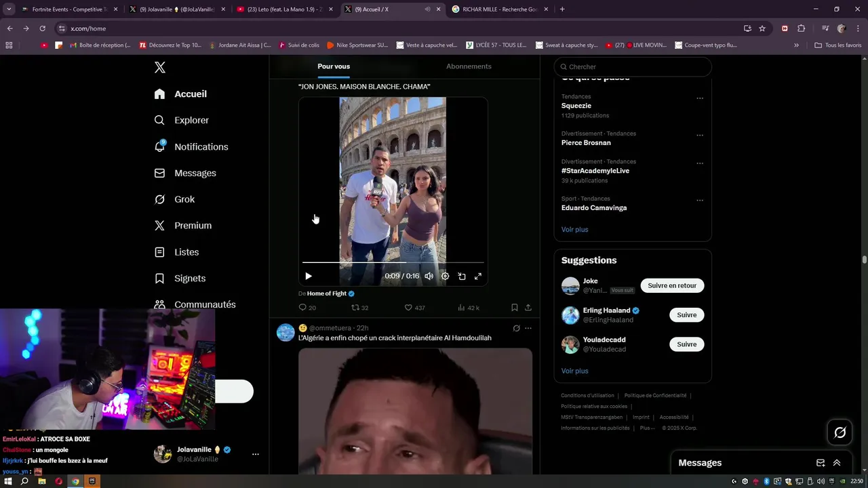Open the X logo home link

160,67
